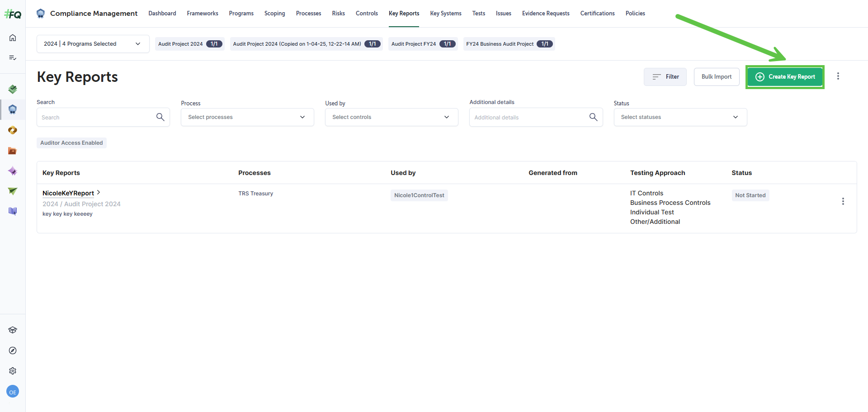Open the compass explore icon

pos(13,350)
